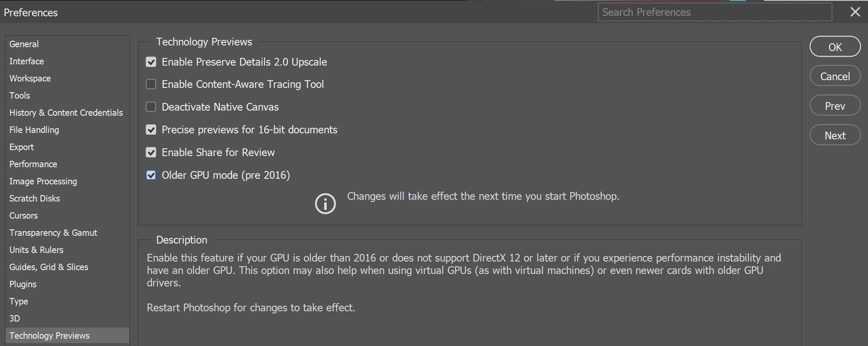Click the info icon beside the restart notice
Screen dimensions: 868x346
(325, 204)
